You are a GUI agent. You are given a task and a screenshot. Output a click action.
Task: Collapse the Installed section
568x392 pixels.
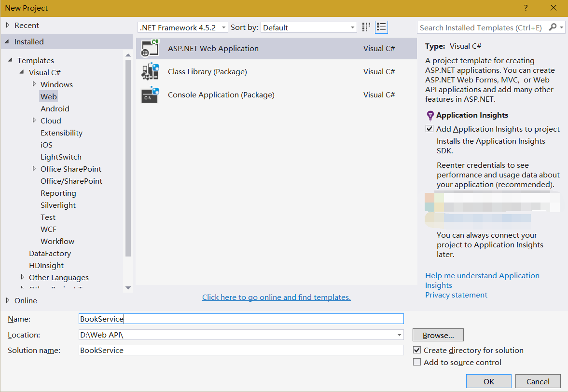point(7,41)
